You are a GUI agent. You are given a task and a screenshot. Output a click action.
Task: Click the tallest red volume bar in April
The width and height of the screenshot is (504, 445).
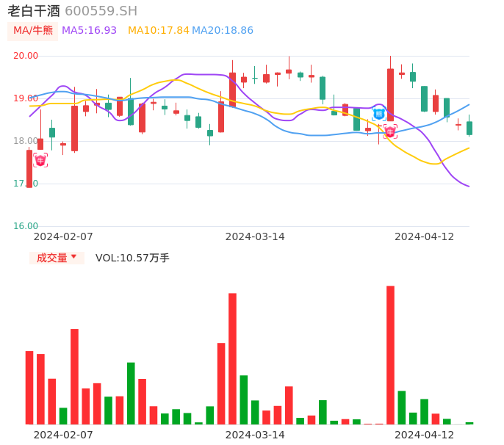(x=390, y=355)
